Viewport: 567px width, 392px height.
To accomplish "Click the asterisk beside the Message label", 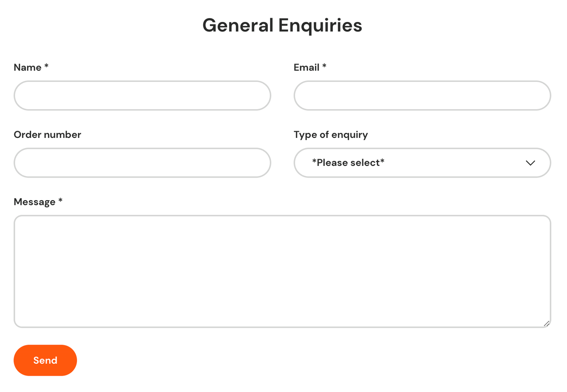I will point(61,200).
